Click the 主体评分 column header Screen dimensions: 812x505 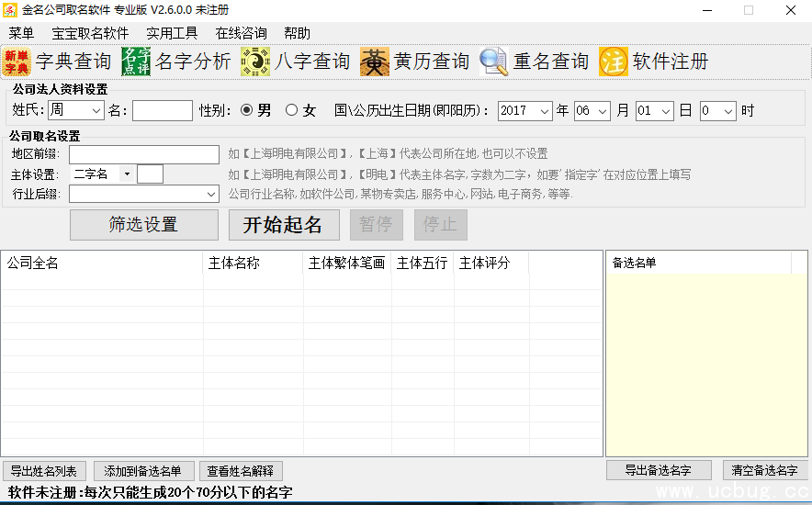pos(491,263)
